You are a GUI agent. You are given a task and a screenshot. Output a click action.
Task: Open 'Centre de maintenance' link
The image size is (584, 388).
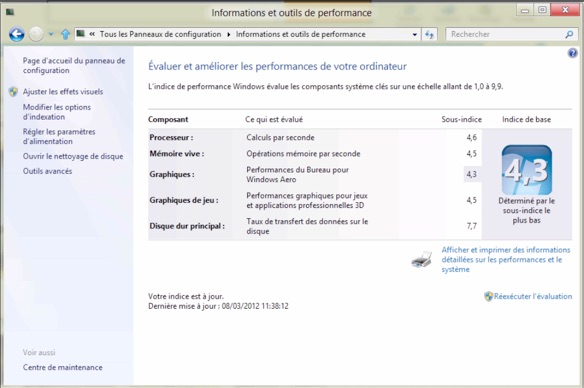pos(63,367)
